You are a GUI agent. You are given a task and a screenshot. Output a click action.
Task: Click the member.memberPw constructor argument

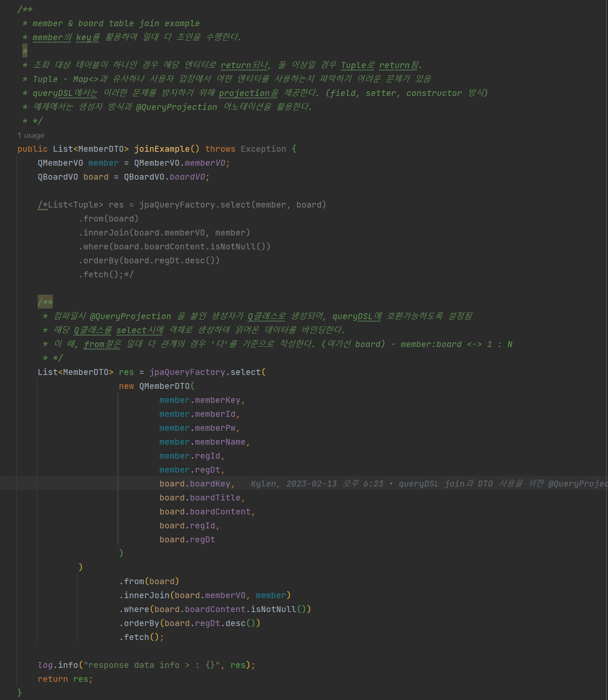coord(197,428)
